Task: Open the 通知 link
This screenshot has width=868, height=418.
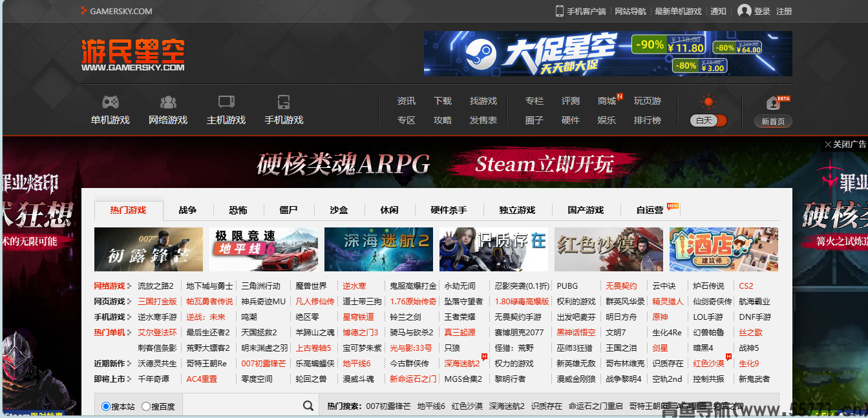Action: (x=718, y=11)
